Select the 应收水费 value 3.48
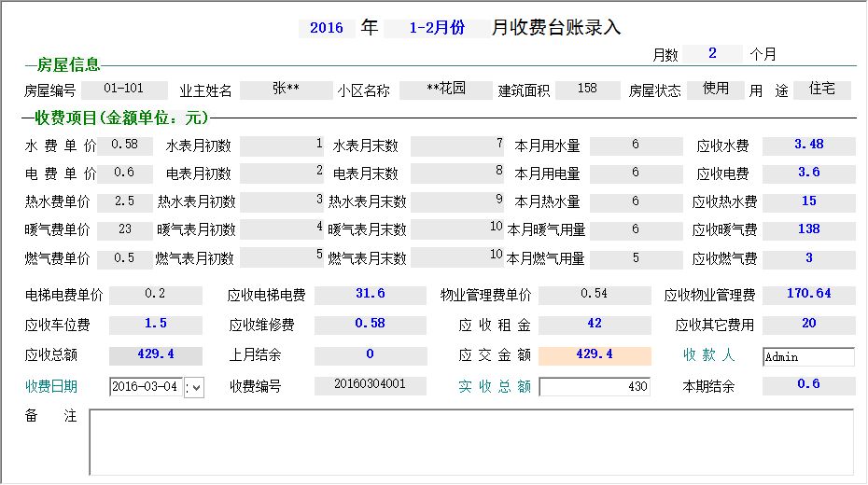Viewport: 868px width, 485px height. point(808,145)
